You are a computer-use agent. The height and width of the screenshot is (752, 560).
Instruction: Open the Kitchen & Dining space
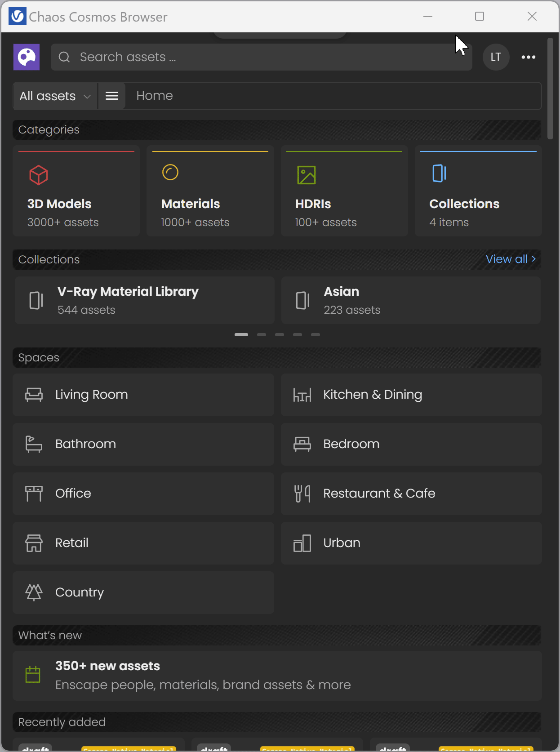(x=411, y=395)
